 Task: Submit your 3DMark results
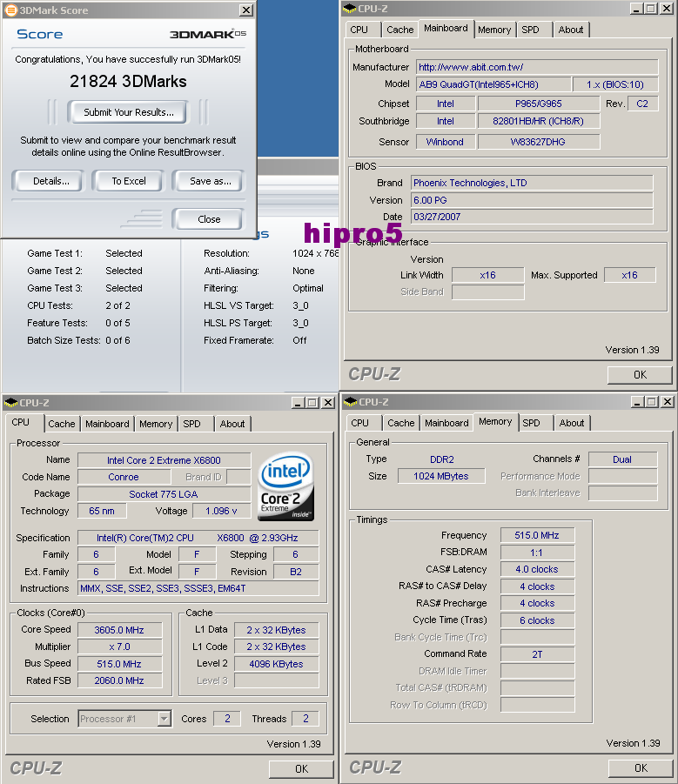[129, 112]
